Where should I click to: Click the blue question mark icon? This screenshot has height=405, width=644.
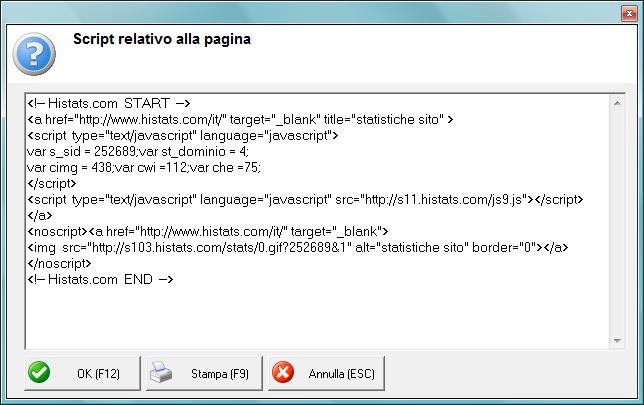pyautogui.click(x=34, y=54)
